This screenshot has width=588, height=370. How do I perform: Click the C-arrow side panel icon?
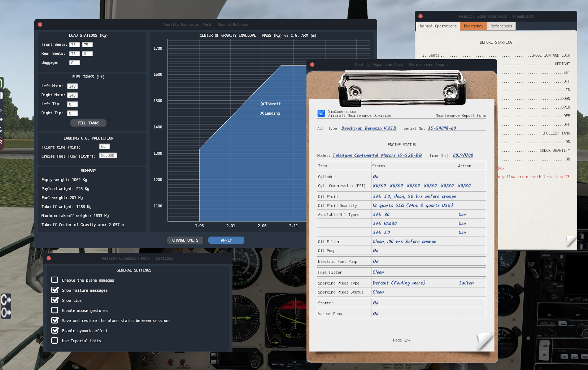pos(6,300)
